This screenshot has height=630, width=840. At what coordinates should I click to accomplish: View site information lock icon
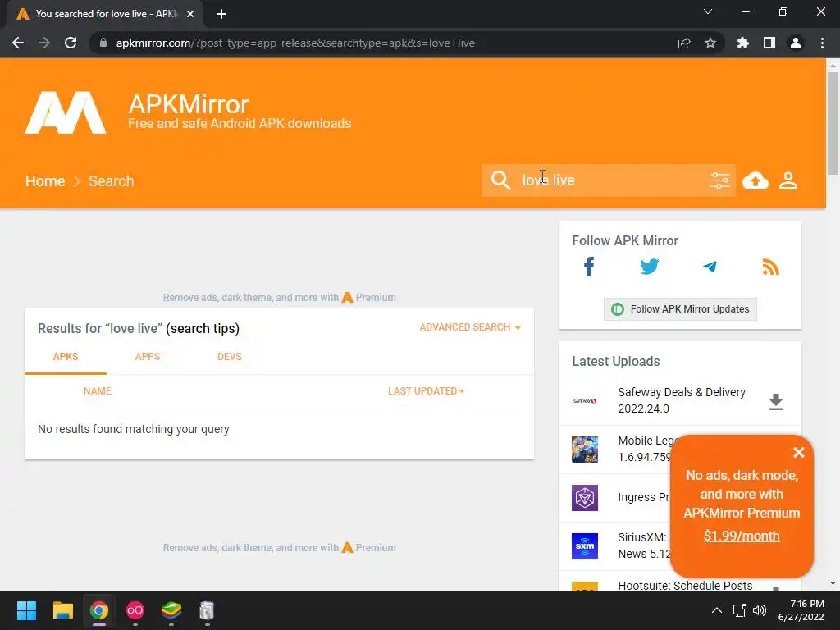pos(103,43)
